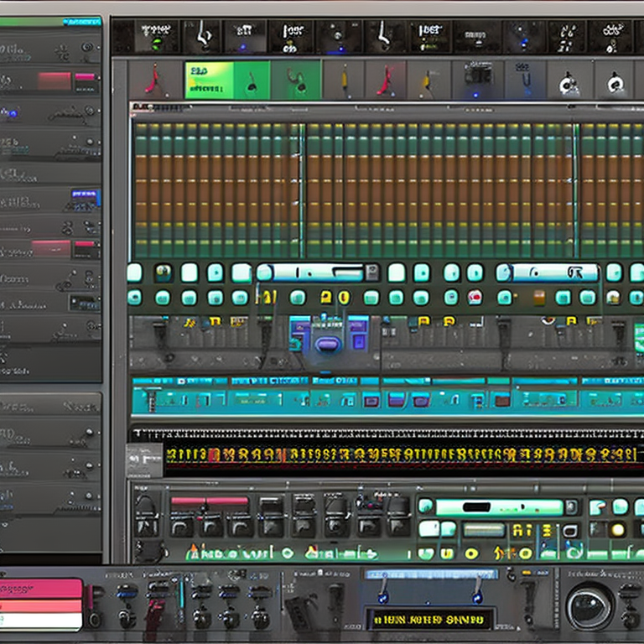The image size is (644, 644).
Task: Click the large pink button in the hardware rack
Action: (41, 589)
